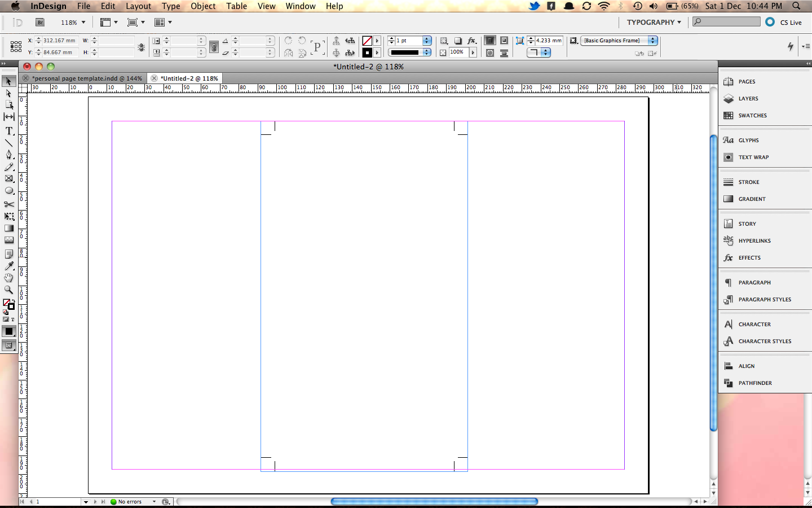This screenshot has height=508, width=812.
Task: Click the Drop Shadow icon in Control panel
Action: (458, 41)
